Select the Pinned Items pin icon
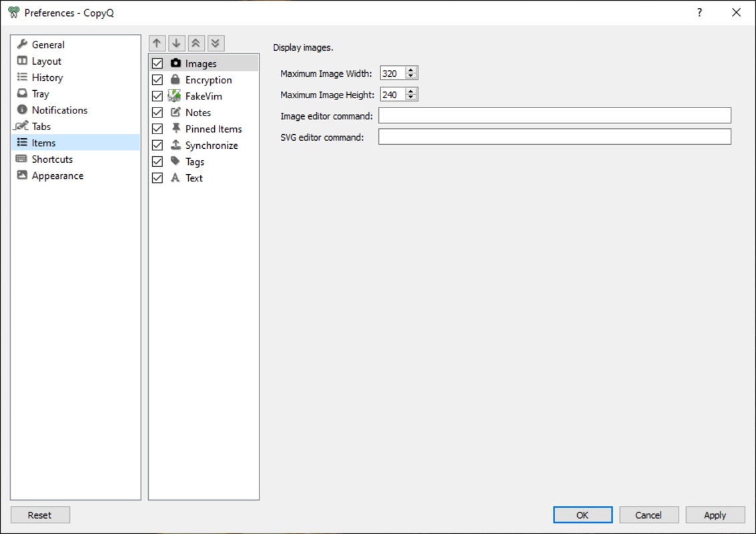This screenshot has height=534, width=756. coord(175,128)
